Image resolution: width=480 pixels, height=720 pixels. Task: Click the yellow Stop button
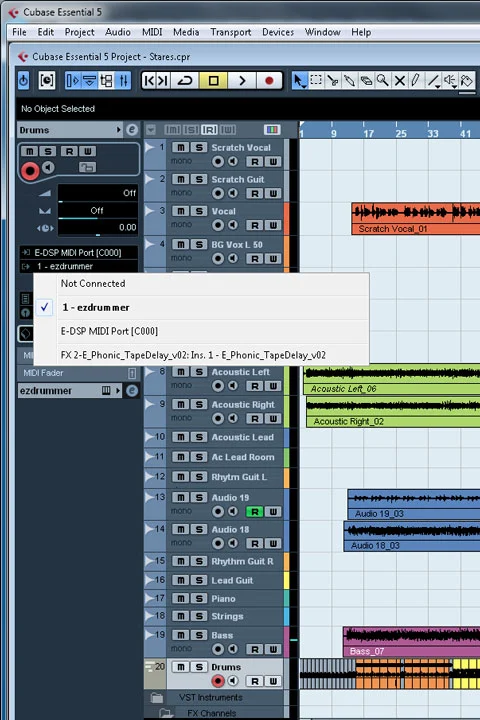(x=213, y=81)
